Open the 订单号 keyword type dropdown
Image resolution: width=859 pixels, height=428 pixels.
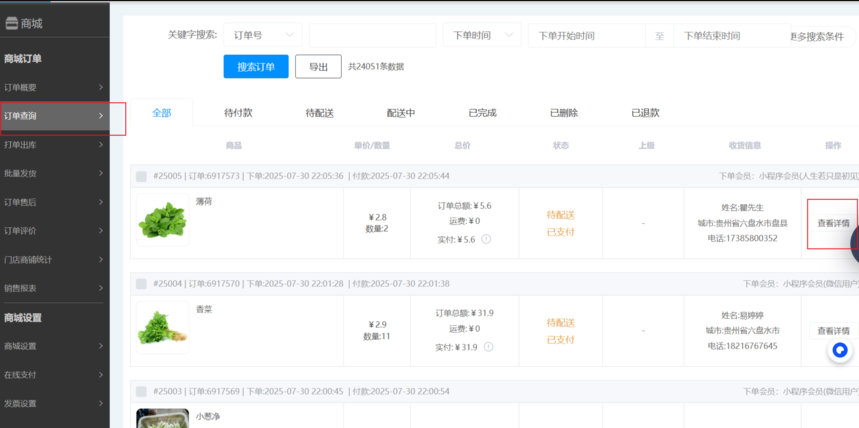tap(263, 35)
